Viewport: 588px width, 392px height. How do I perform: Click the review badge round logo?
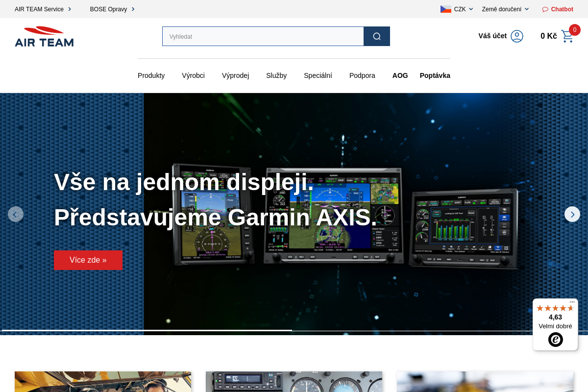556,340
